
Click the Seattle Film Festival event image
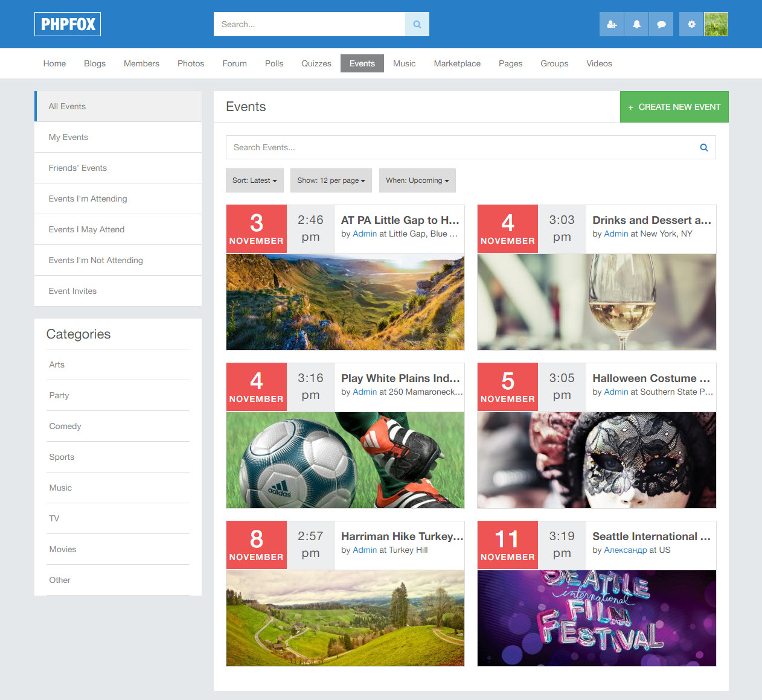597,618
